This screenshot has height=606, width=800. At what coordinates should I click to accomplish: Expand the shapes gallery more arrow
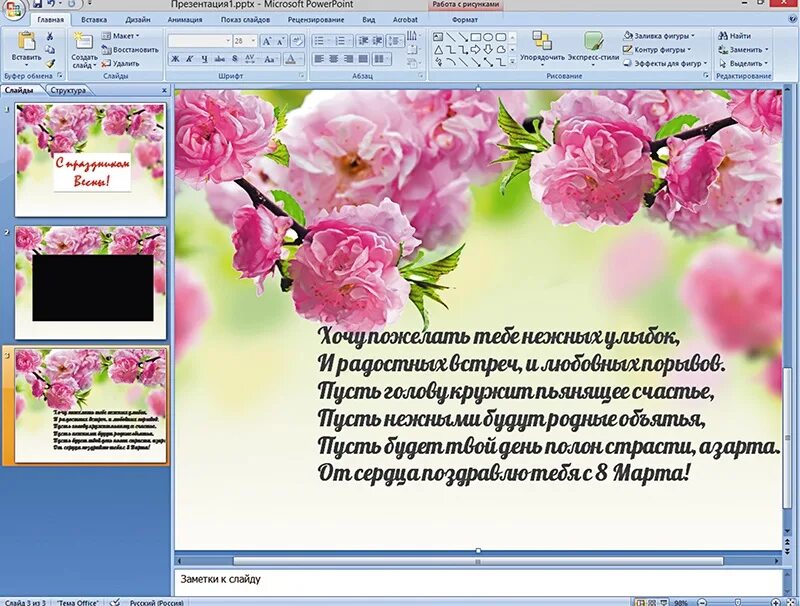513,62
